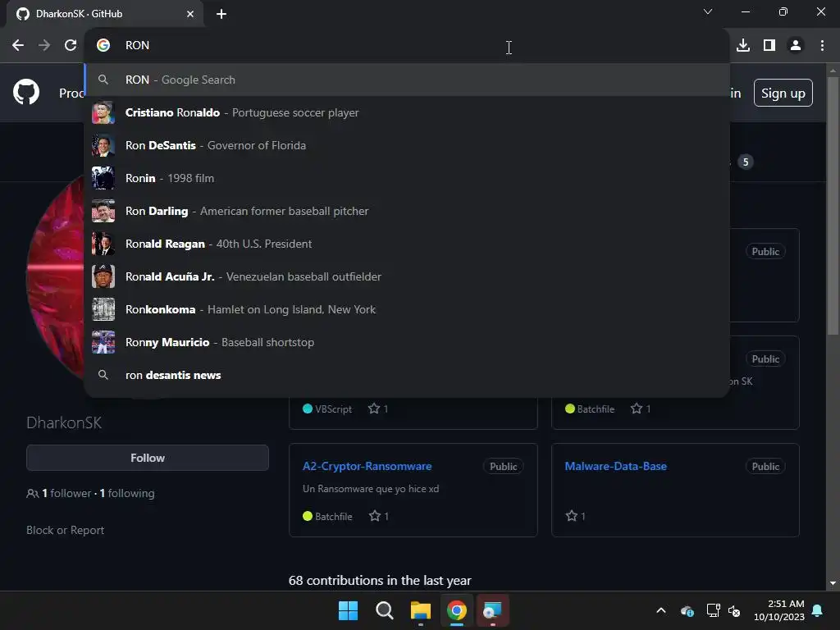Click the muted volume tray icon
Screen dimensions: 840x630
734,610
